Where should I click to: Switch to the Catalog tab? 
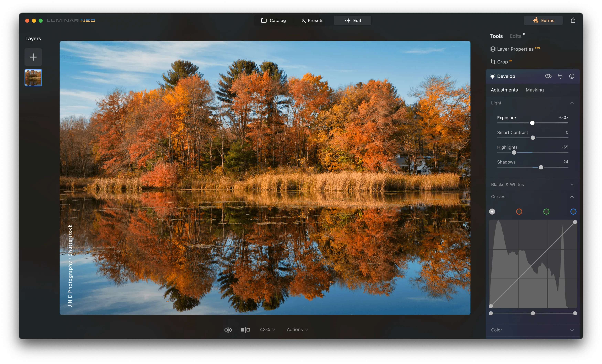tap(273, 20)
